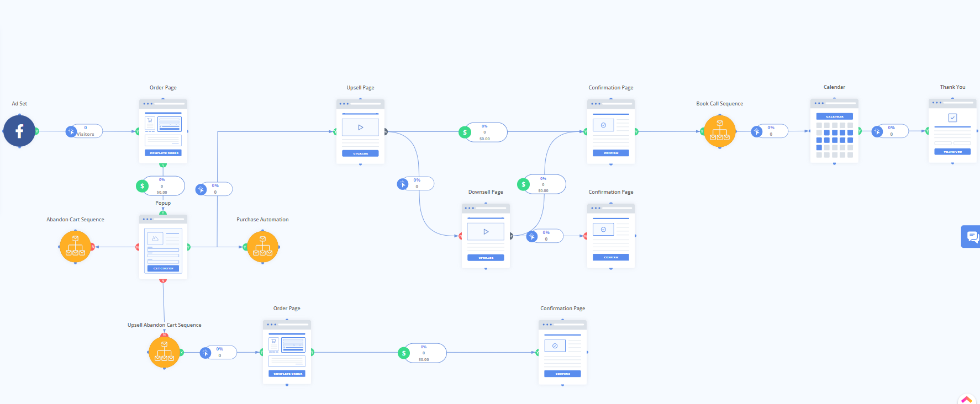Select the Popup page node
This screenshot has width=980, height=404.
pos(163,247)
